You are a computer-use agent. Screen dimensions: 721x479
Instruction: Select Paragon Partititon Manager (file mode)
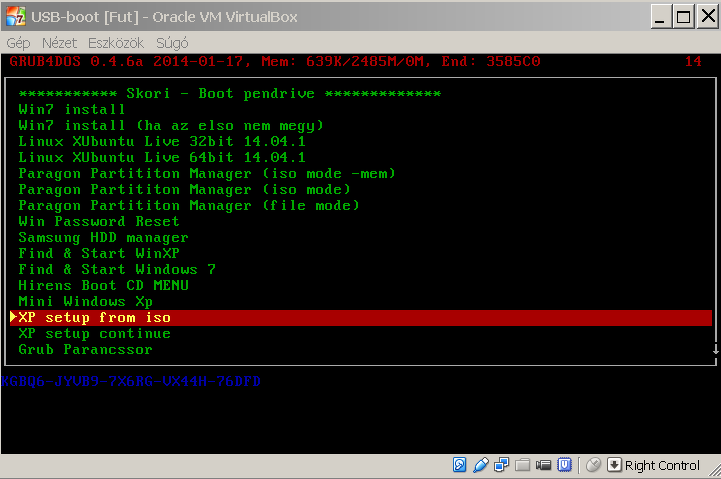coord(189,205)
